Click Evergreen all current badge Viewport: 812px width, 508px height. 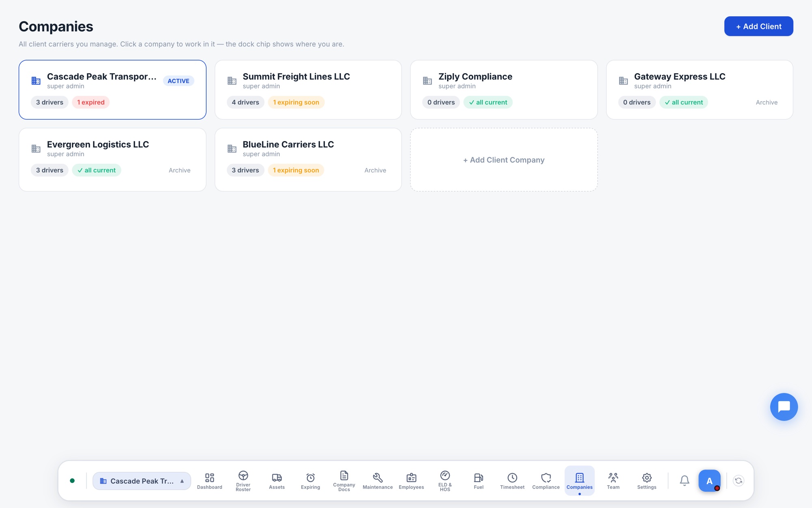click(97, 170)
